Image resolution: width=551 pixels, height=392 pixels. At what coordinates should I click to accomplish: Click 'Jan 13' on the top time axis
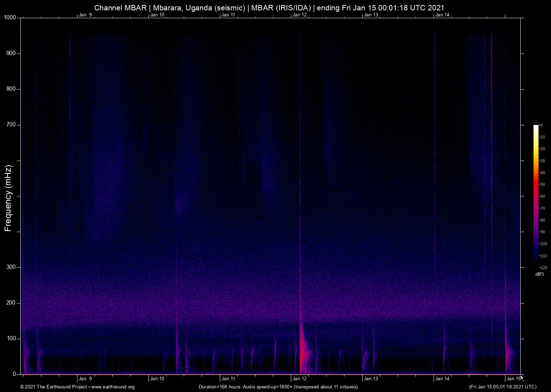371,15
